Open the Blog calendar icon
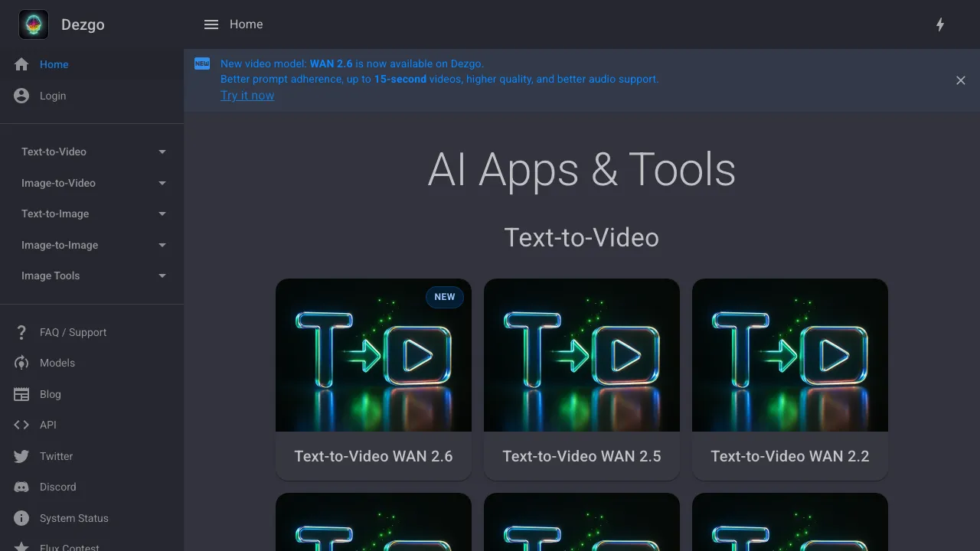The width and height of the screenshot is (980, 551). tap(21, 393)
